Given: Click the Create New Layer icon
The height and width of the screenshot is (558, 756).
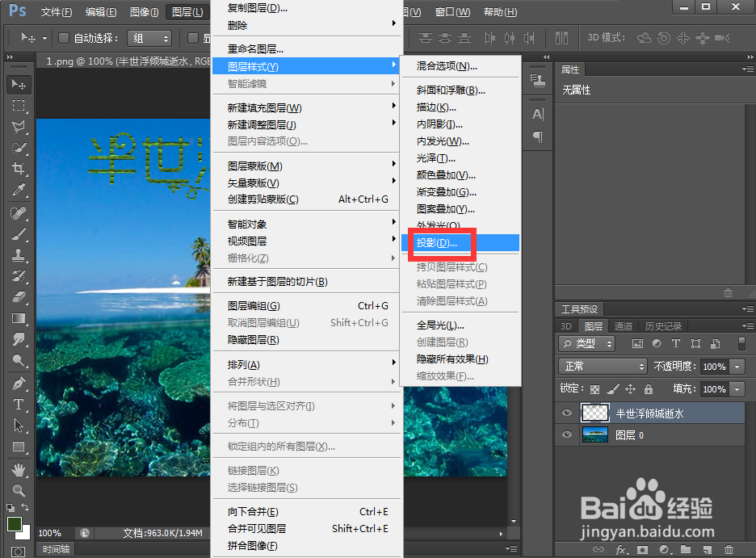Looking at the screenshot, I should pos(706,549).
